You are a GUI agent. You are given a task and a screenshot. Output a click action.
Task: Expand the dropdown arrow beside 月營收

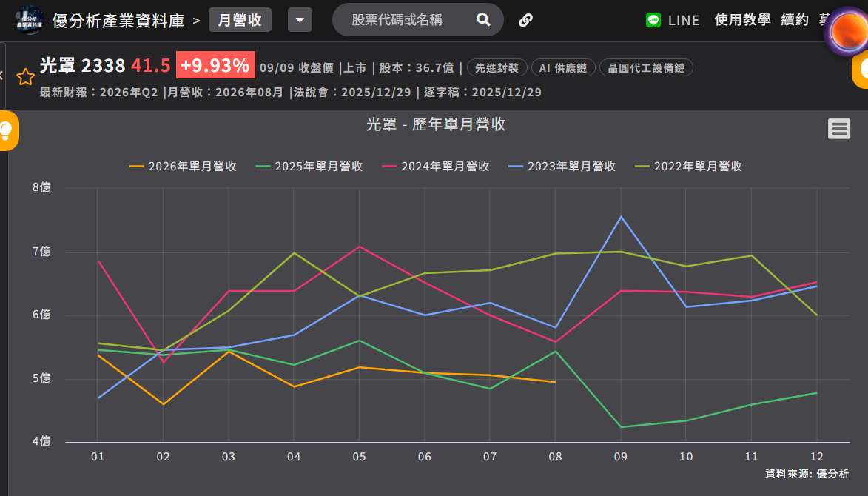(300, 20)
